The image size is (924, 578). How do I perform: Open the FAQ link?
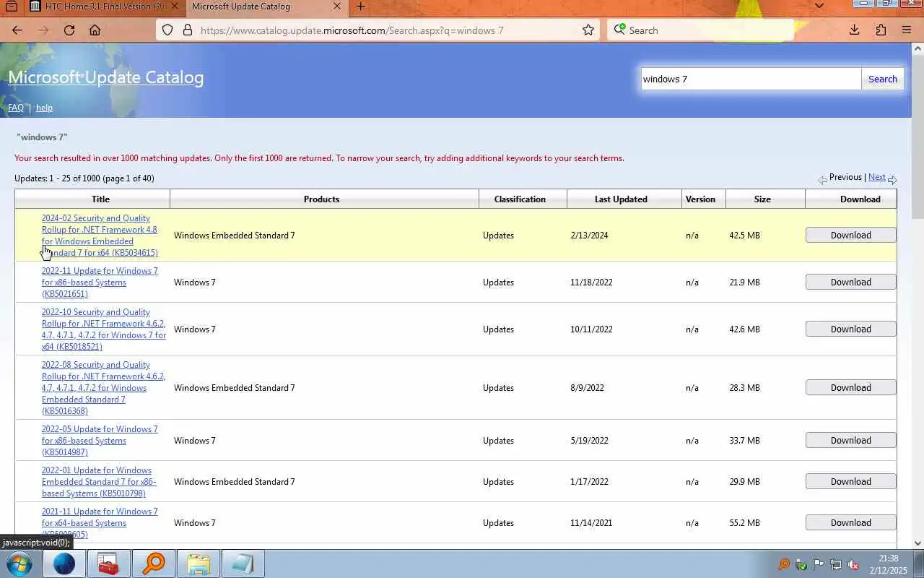click(x=16, y=108)
